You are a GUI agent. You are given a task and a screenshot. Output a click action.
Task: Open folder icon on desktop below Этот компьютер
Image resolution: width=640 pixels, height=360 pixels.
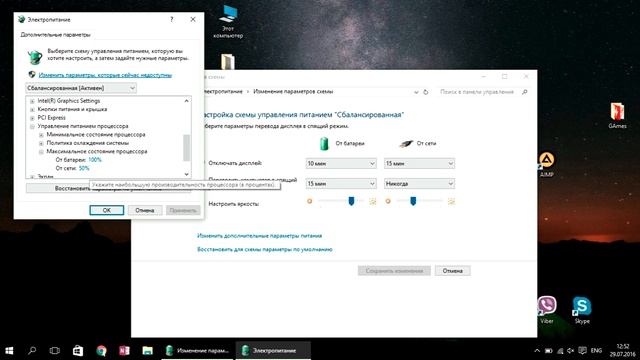228,62
